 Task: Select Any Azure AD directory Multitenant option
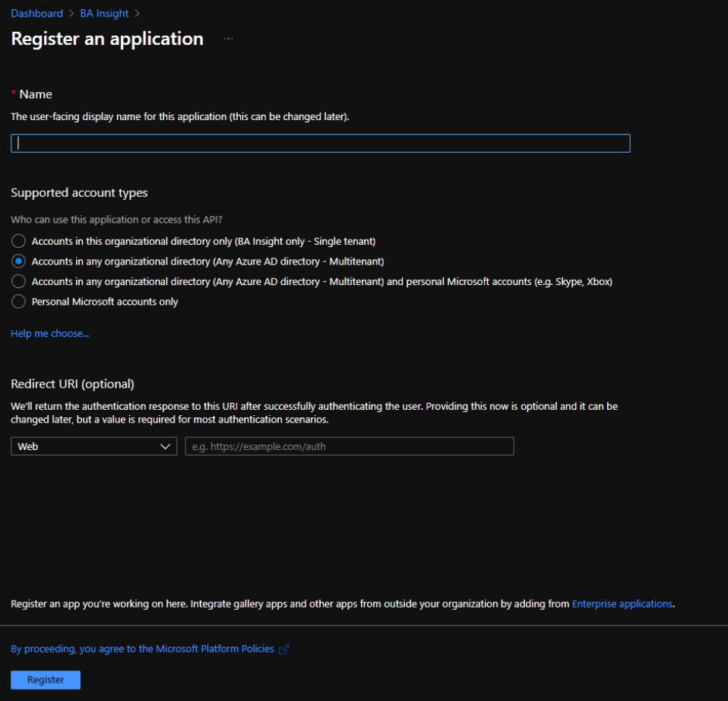(x=19, y=261)
